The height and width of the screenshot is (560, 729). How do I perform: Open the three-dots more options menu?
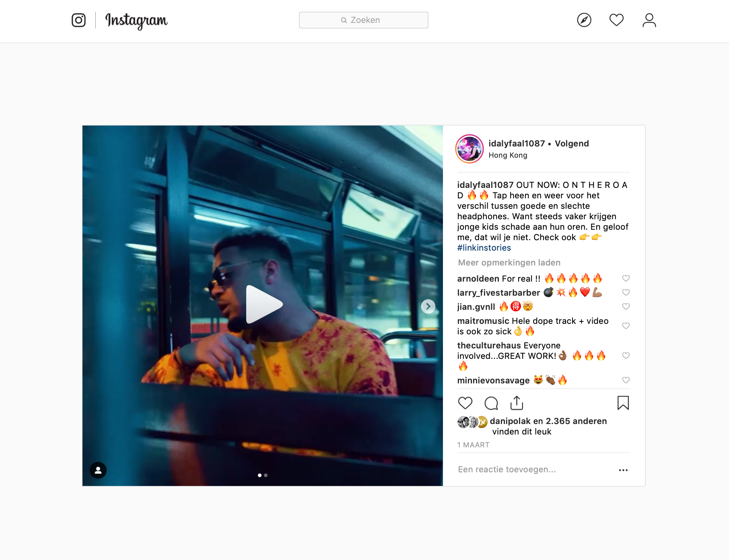tap(623, 470)
